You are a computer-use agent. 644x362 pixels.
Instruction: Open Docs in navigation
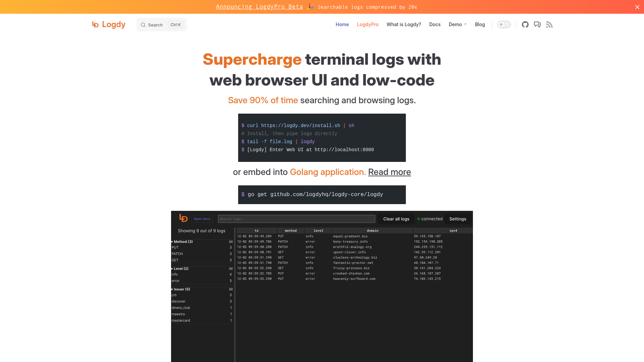(x=435, y=24)
